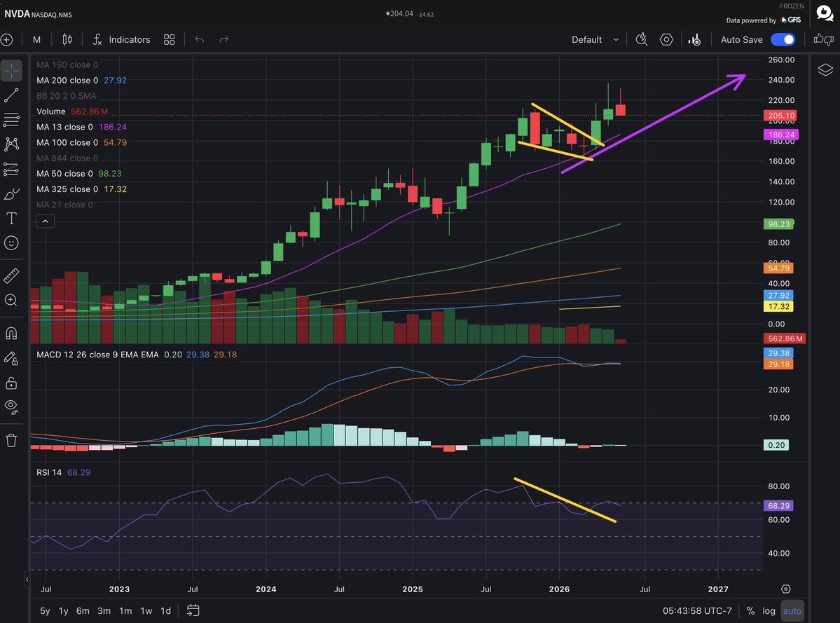Screen dimensions: 840x623
Task: Open the Indicators menu
Action: [121, 40]
